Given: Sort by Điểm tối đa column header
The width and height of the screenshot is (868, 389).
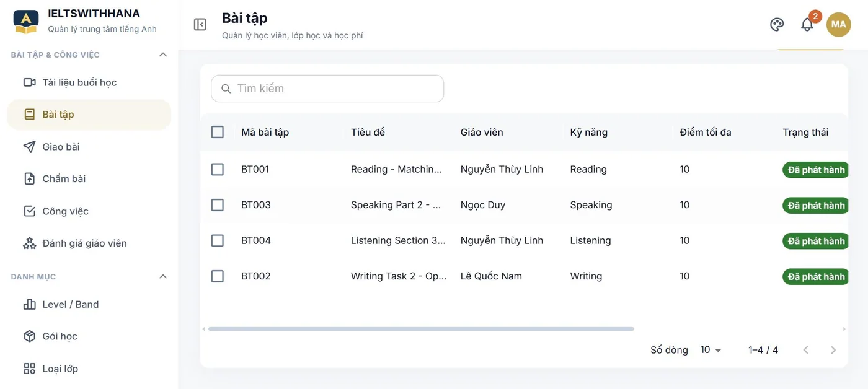Looking at the screenshot, I should [x=706, y=132].
